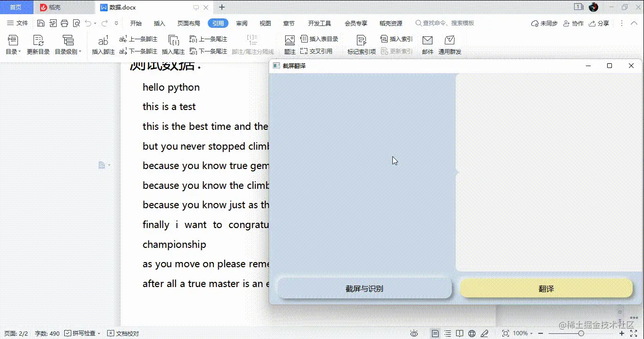Click the zoom slider handle
This screenshot has height=339, width=644.
[x=581, y=333]
